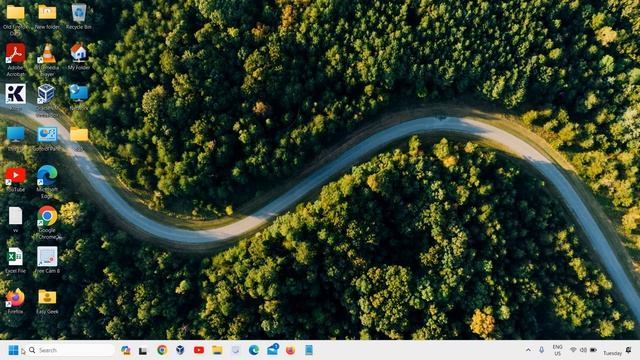Select the VLC media player shortcut
The height and width of the screenshot is (360, 640).
pyautogui.click(x=47, y=60)
